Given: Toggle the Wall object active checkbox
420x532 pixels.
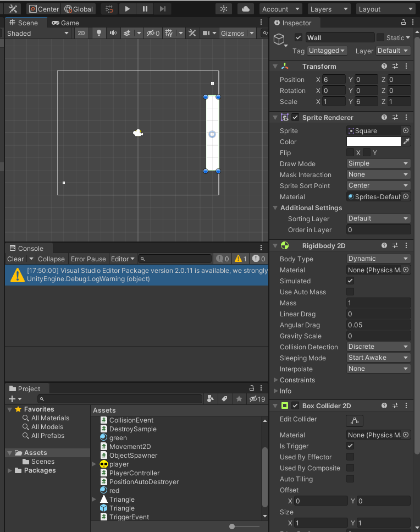Looking at the screenshot, I should 299,37.
